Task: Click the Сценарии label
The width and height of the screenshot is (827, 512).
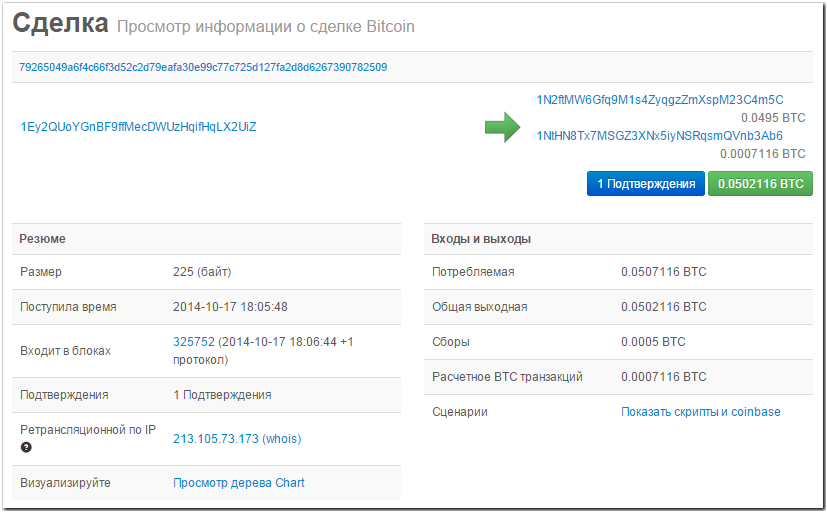Action: (459, 412)
